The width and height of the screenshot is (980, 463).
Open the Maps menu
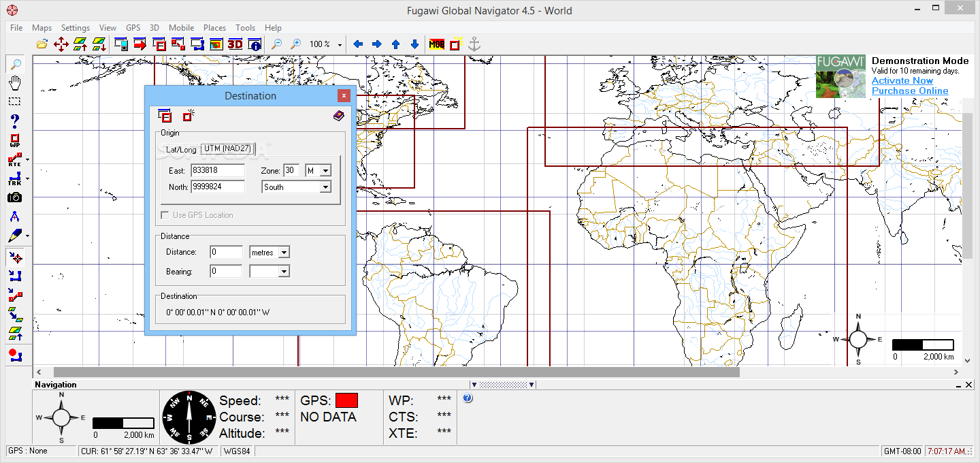42,28
